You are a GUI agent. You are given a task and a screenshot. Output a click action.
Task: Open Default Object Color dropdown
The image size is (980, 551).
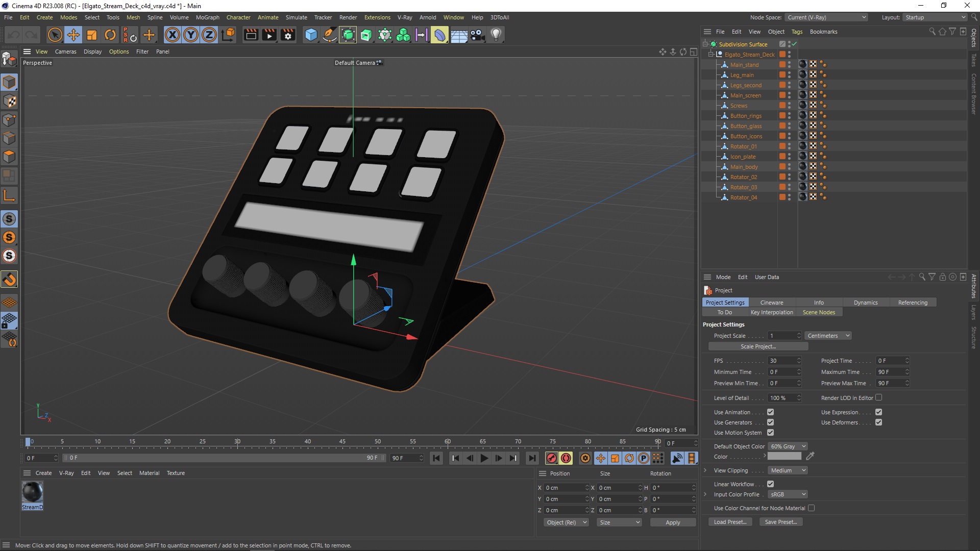tap(788, 446)
